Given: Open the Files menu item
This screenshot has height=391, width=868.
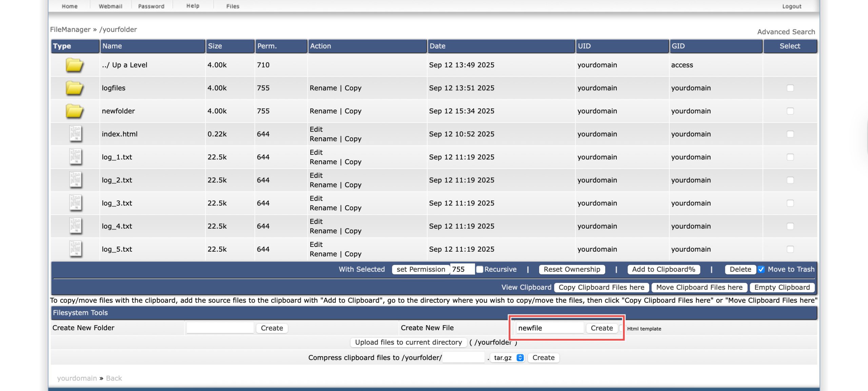Looking at the screenshot, I should 233,6.
